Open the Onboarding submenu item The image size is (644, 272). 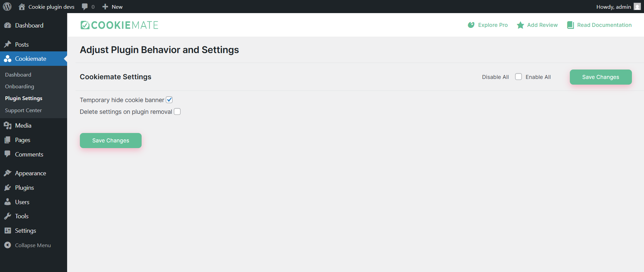pyautogui.click(x=19, y=87)
